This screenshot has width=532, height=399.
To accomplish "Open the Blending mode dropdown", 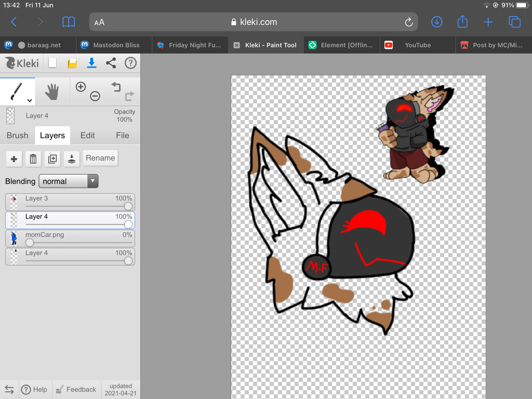I will pyautogui.click(x=69, y=181).
